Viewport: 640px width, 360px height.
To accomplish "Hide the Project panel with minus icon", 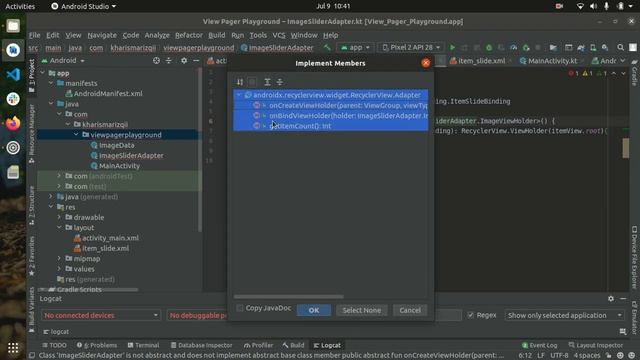I will click(x=196, y=60).
